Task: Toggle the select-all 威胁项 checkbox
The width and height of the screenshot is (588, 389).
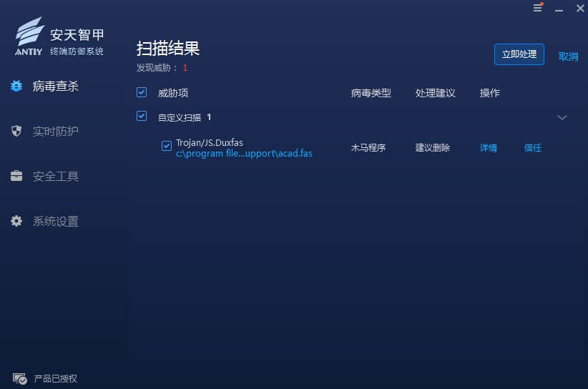Action: click(142, 92)
